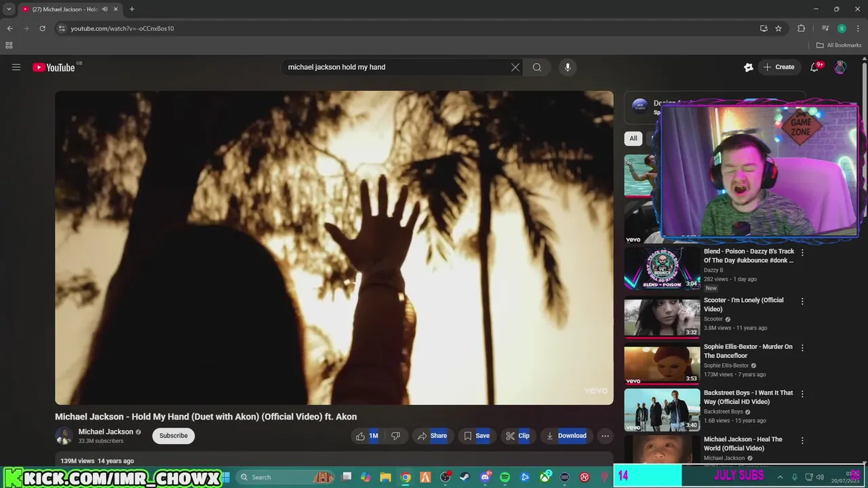The height and width of the screenshot is (488, 868).
Task: Click the video player to pause
Action: click(334, 247)
